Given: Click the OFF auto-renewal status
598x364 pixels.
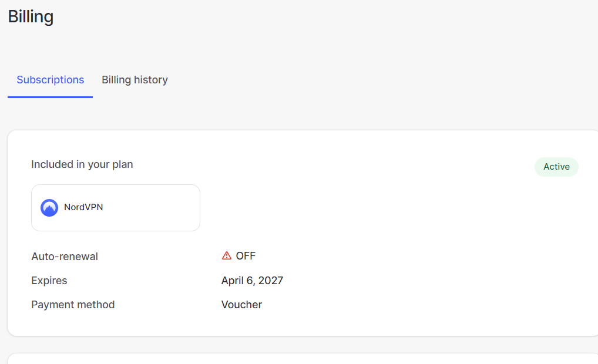Looking at the screenshot, I should click(246, 256).
